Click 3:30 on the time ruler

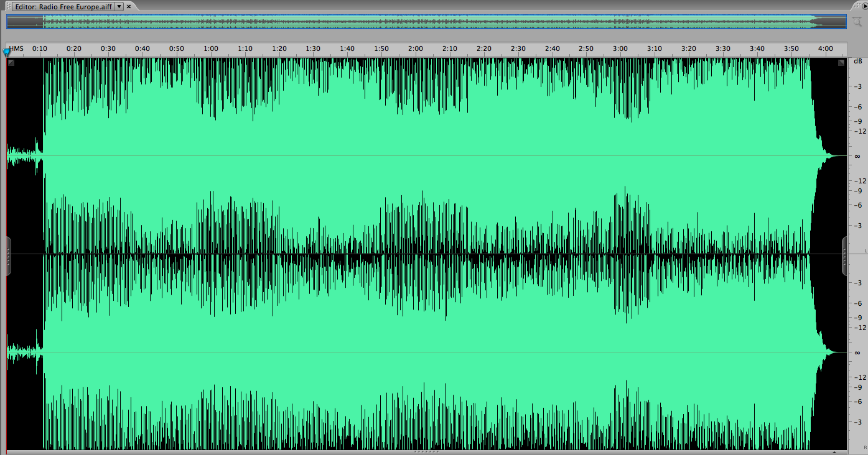coord(723,48)
